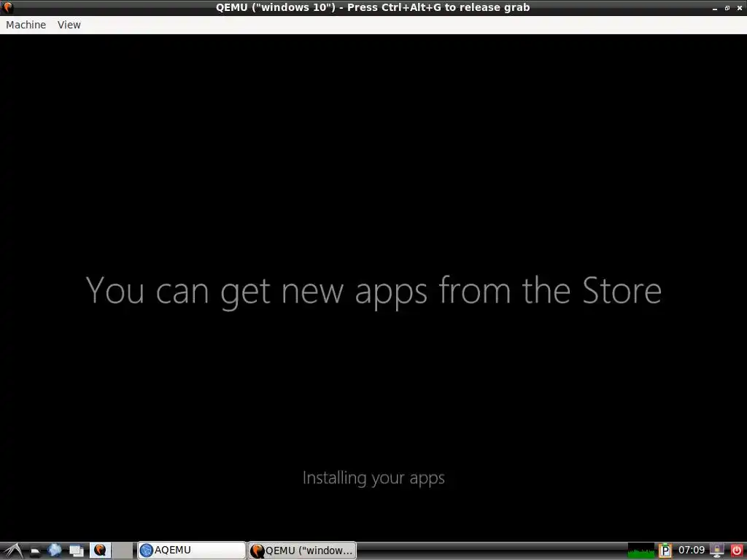Open the View menu
Image resolution: width=747 pixels, height=560 pixels.
tap(69, 25)
